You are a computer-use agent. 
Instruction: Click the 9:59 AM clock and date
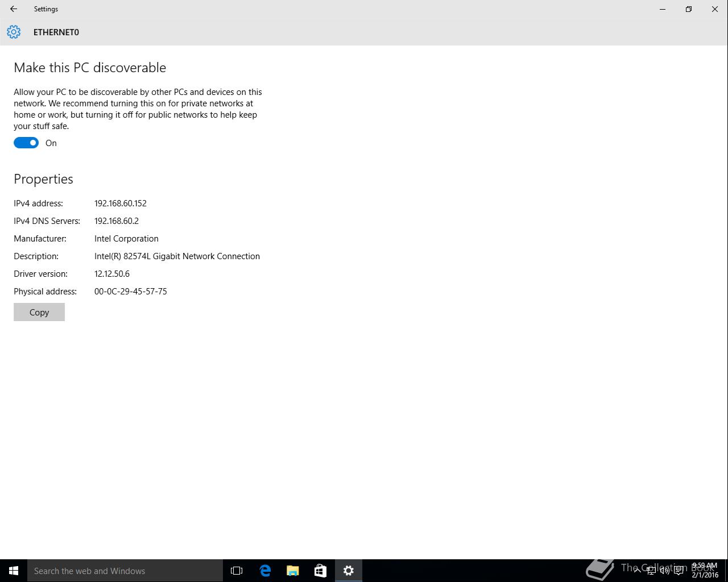[x=705, y=571]
